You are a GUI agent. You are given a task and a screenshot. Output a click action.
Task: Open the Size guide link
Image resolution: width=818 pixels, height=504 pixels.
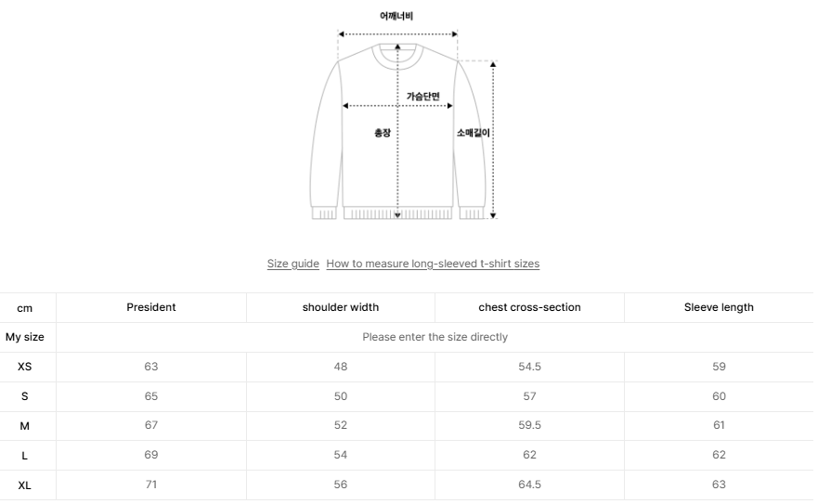292,264
